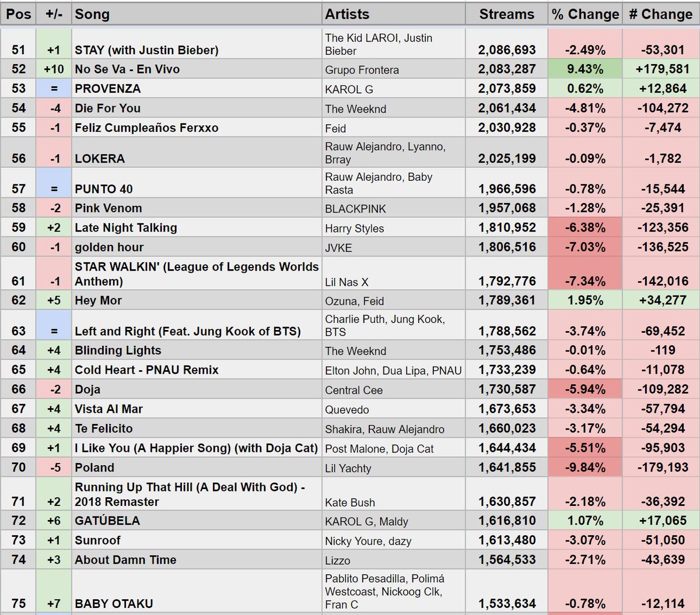Screen dimensions: 700x615
Task: Select the song GATÚBELA
Action: click(x=104, y=521)
